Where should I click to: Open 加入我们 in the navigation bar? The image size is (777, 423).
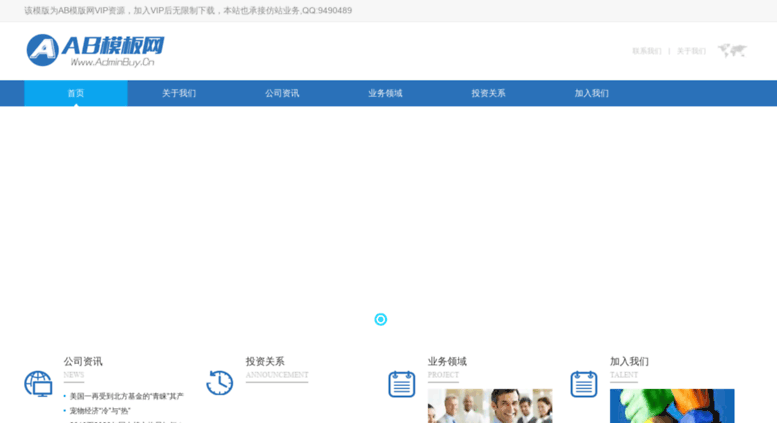point(591,93)
